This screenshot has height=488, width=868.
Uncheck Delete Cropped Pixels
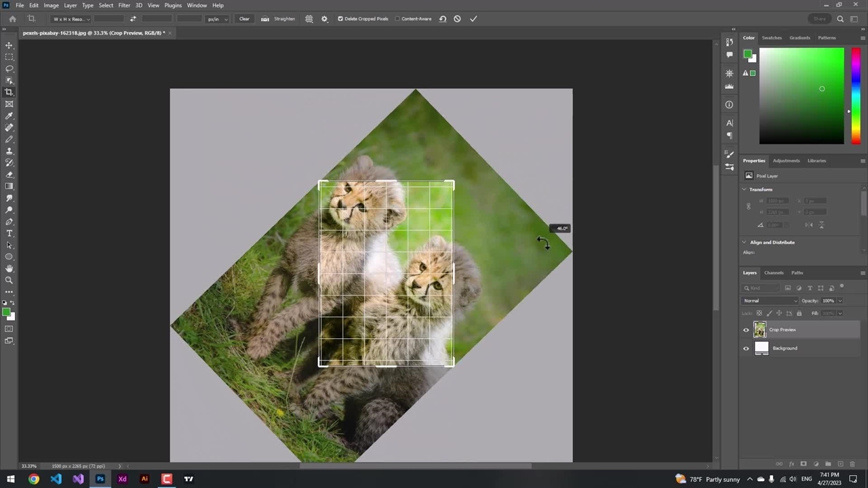pyautogui.click(x=340, y=19)
